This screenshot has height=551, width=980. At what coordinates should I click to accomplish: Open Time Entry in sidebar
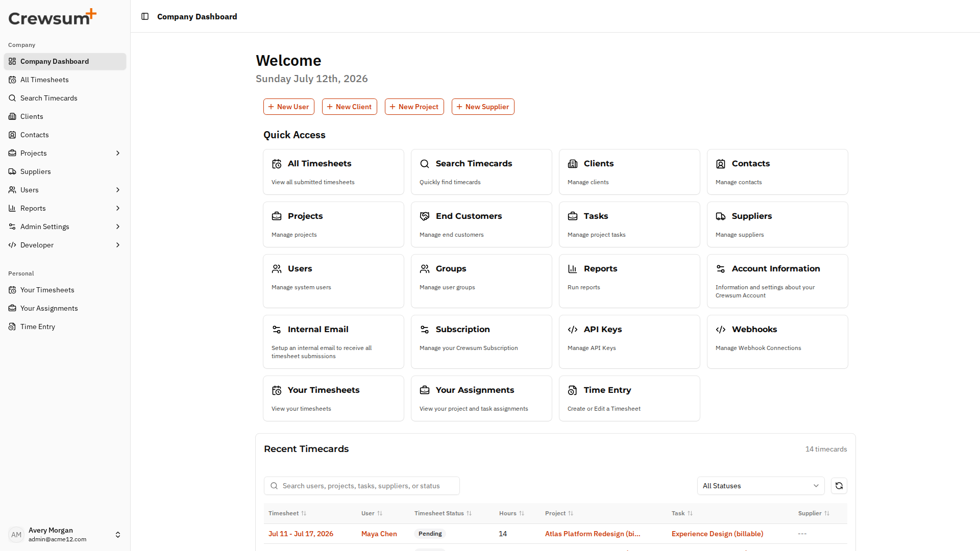pyautogui.click(x=65, y=327)
